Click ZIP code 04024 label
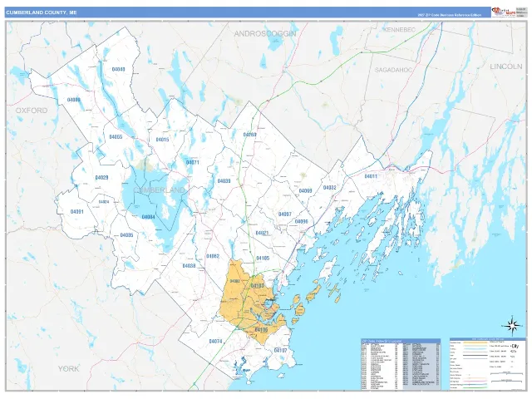Screen dimensions: 532x399 click(104, 201)
